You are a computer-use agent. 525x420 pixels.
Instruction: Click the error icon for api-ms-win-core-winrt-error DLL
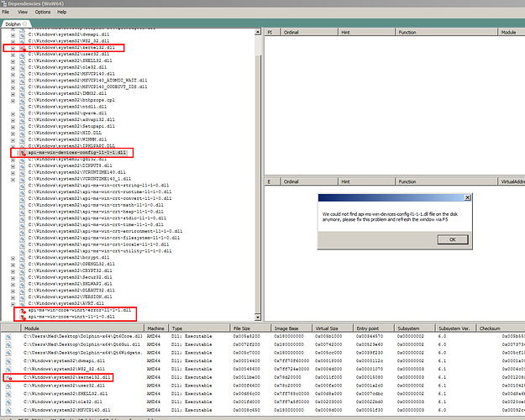click(22, 310)
